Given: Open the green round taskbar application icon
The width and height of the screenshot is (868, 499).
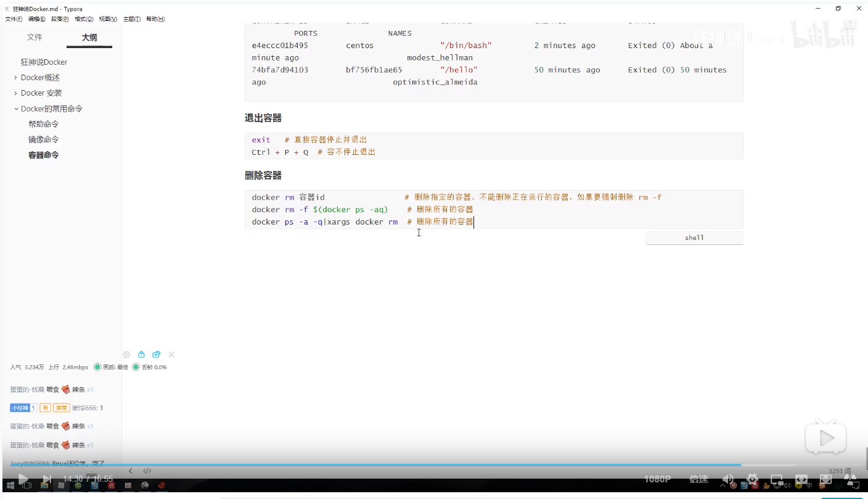Looking at the screenshot, I should click(x=78, y=485).
